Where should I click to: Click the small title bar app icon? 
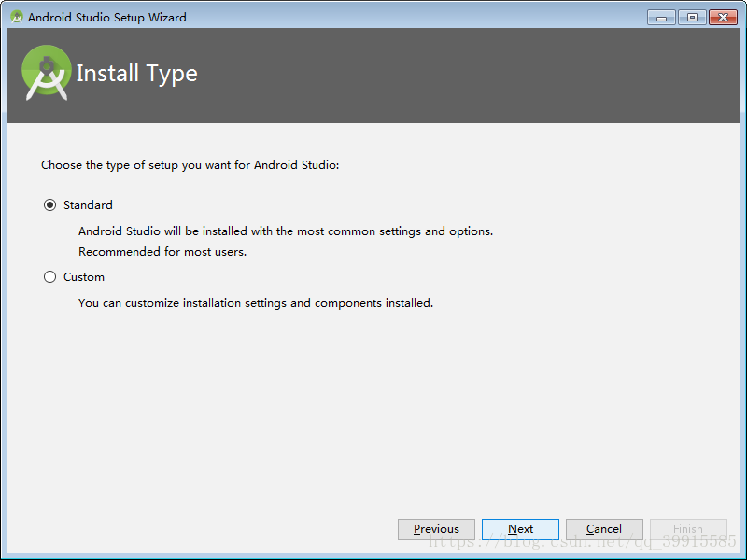tap(17, 17)
